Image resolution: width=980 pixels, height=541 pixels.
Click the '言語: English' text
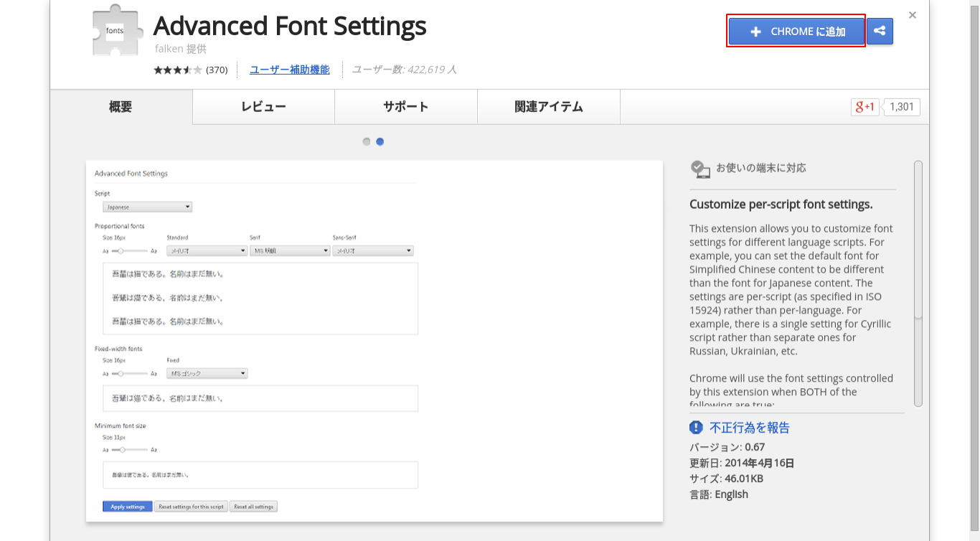[x=719, y=494]
